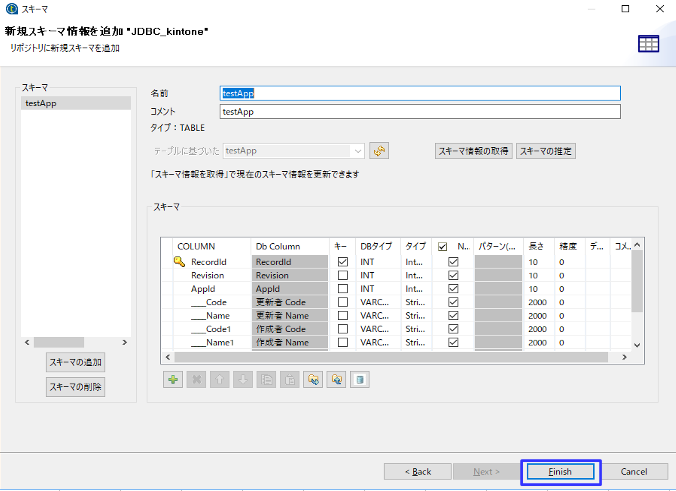Go to previous step with Back button
The width and height of the screenshot is (676, 491).
(x=418, y=472)
